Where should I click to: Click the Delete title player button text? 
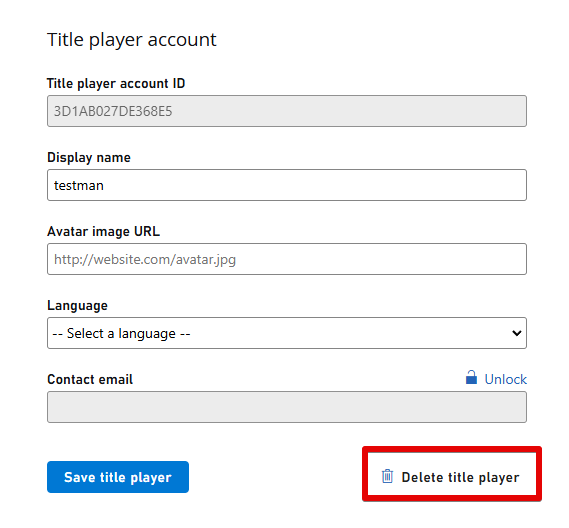460,478
